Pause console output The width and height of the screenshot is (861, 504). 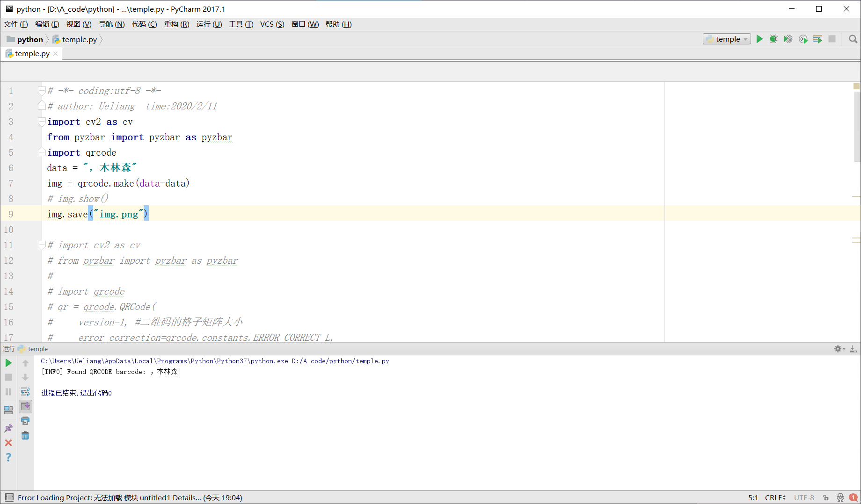(8, 392)
